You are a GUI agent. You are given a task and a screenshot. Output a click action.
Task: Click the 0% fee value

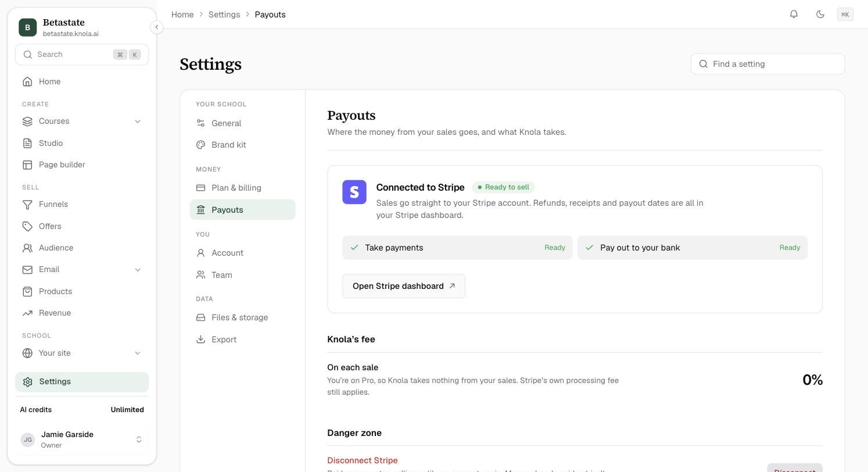[x=812, y=380]
